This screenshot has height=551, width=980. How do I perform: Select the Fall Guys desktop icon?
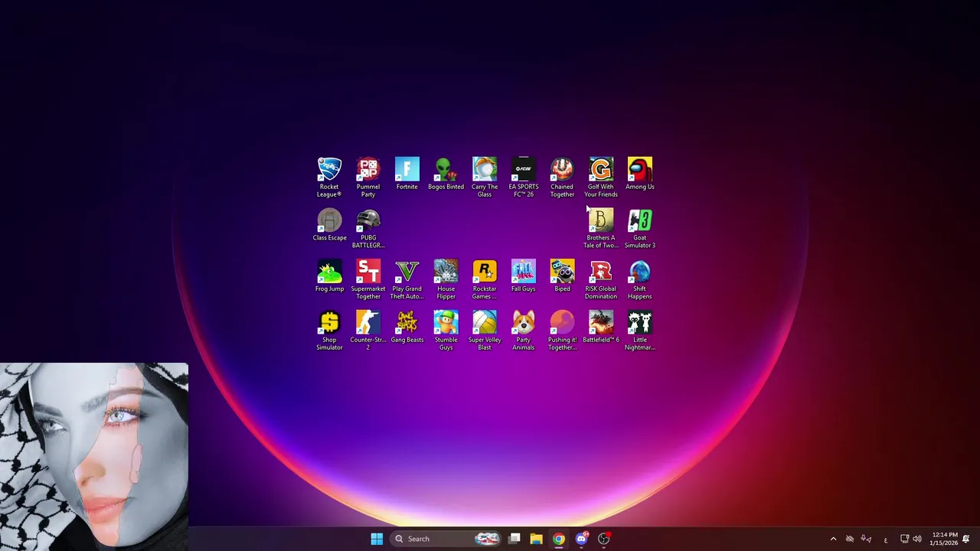coord(524,276)
